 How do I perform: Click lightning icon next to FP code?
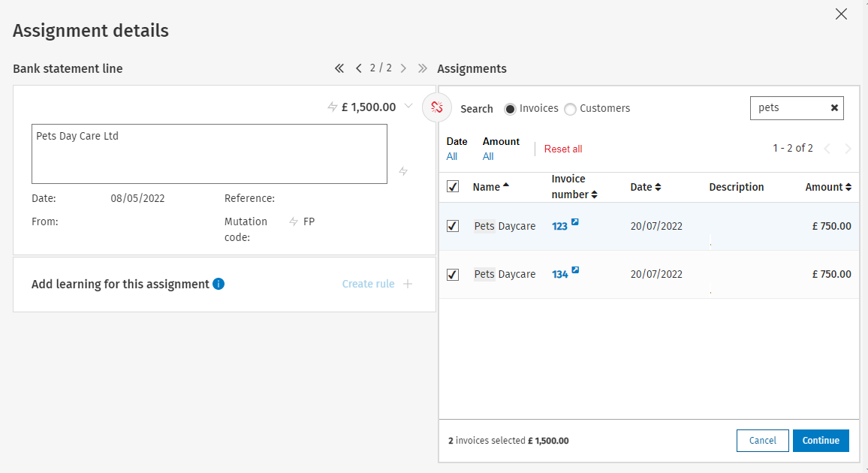point(294,221)
